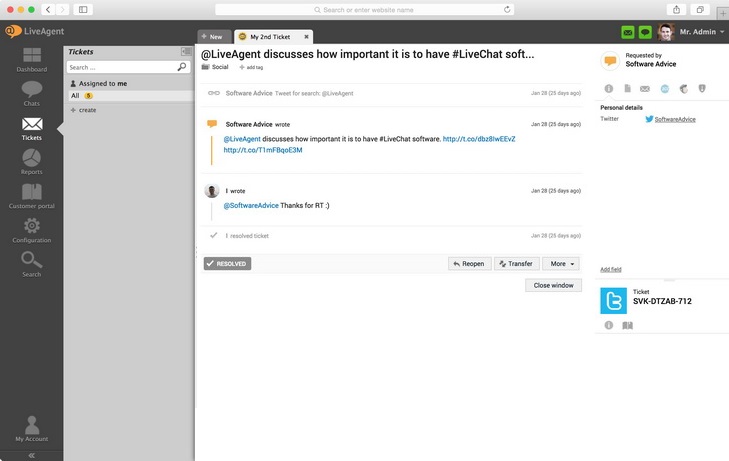
Task: Open the t.co/T1mFBqoE3M link
Action: pyautogui.click(x=263, y=150)
